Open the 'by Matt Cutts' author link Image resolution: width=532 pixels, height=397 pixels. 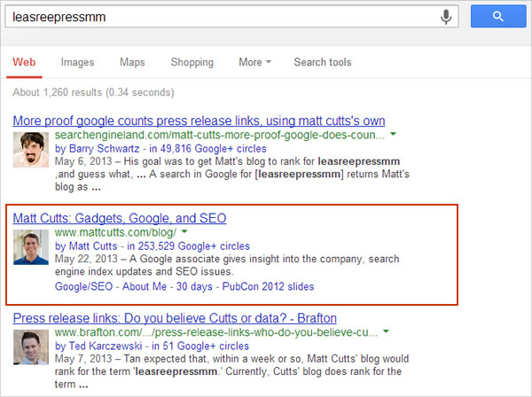86,246
